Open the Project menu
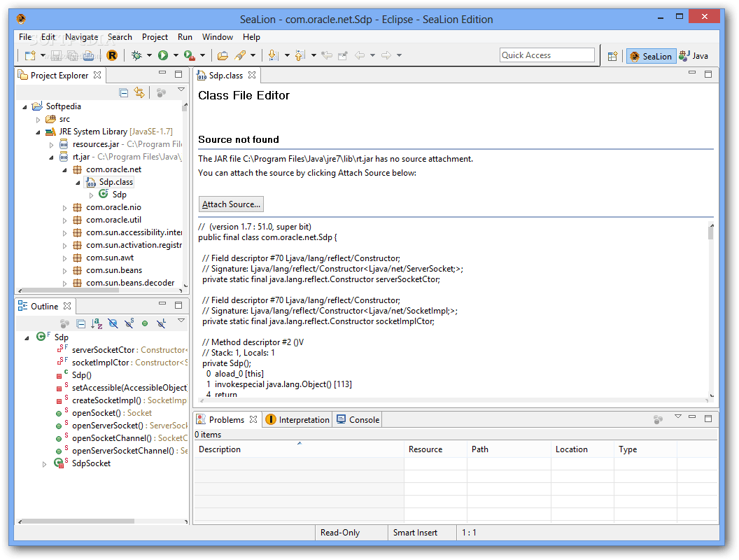This screenshot has height=560, width=739. pyautogui.click(x=155, y=37)
